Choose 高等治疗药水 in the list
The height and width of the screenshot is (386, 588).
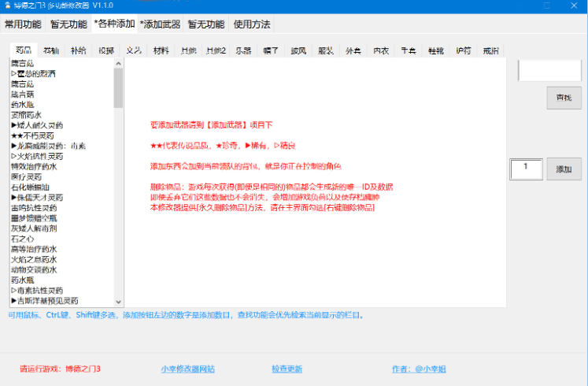(x=62, y=249)
